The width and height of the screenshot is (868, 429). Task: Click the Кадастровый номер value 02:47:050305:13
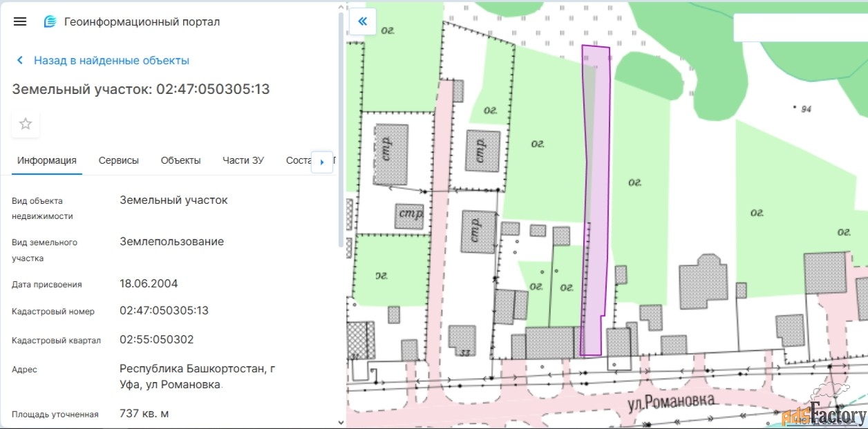pyautogui.click(x=164, y=311)
